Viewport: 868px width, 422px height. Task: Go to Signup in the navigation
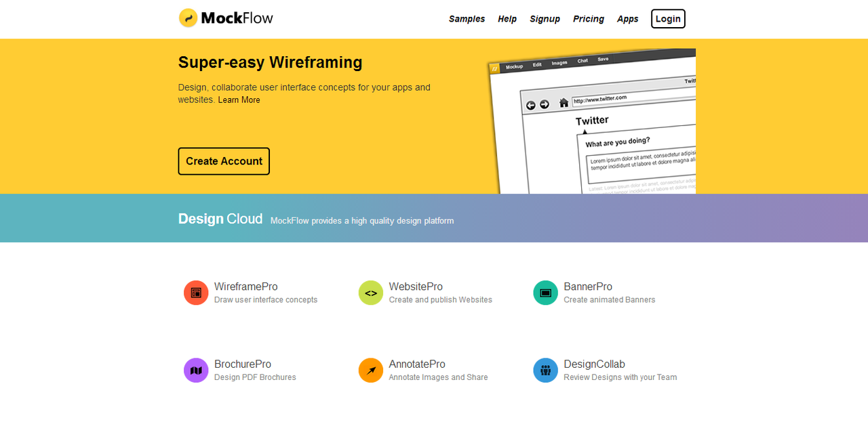(x=545, y=19)
